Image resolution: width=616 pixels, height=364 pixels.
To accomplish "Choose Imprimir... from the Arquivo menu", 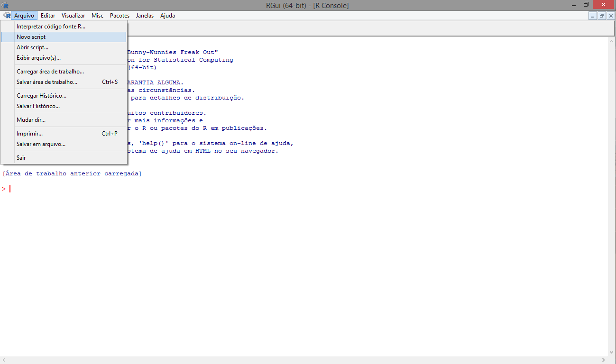I will point(29,134).
